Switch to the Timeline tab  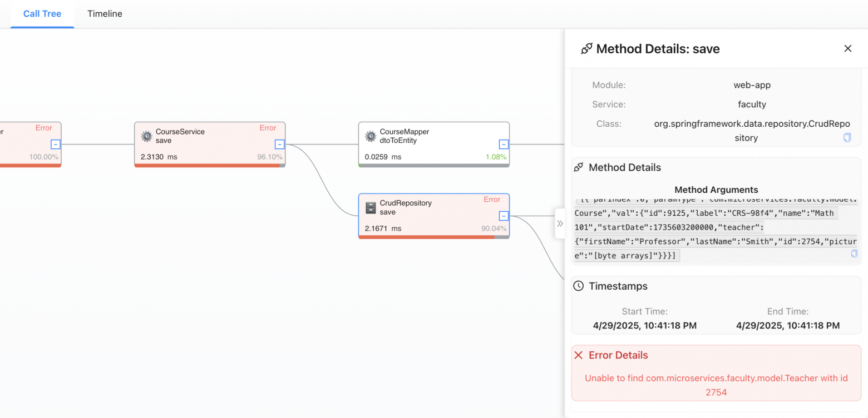pos(105,14)
